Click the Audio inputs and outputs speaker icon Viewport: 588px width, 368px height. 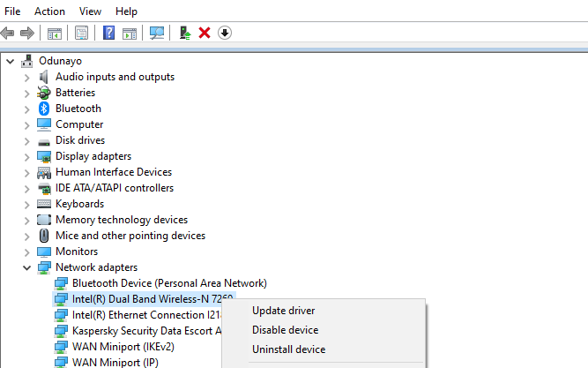point(44,77)
